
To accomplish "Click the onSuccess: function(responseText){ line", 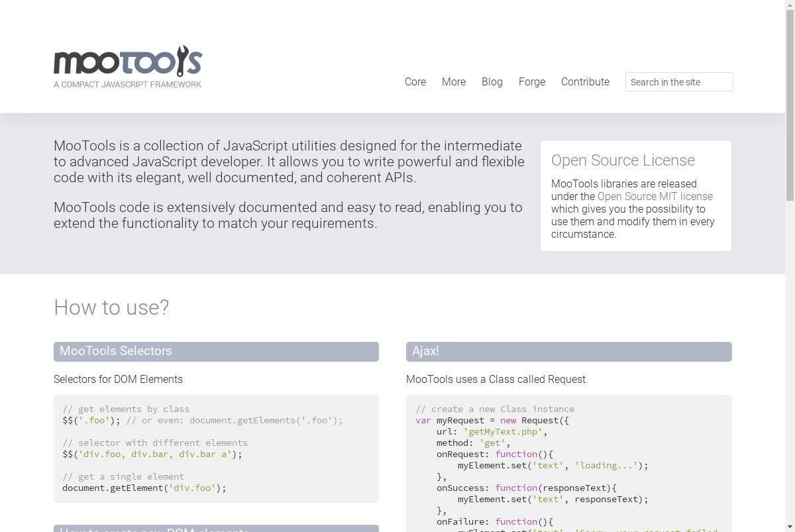I will coord(527,488).
